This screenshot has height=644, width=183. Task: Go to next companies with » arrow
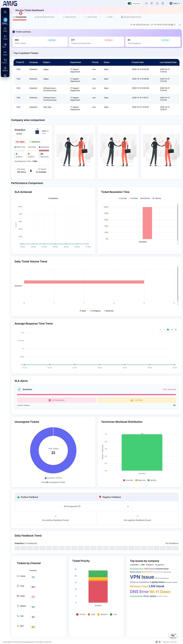pos(179,120)
